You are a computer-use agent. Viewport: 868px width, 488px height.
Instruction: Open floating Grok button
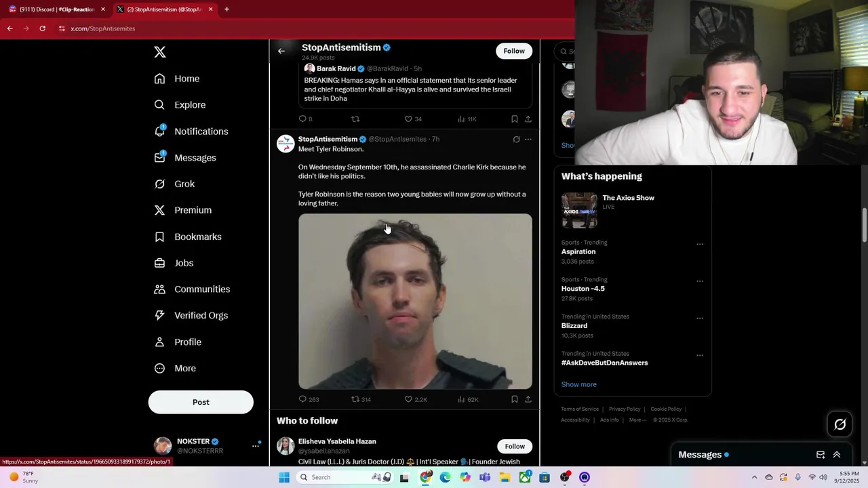point(840,424)
